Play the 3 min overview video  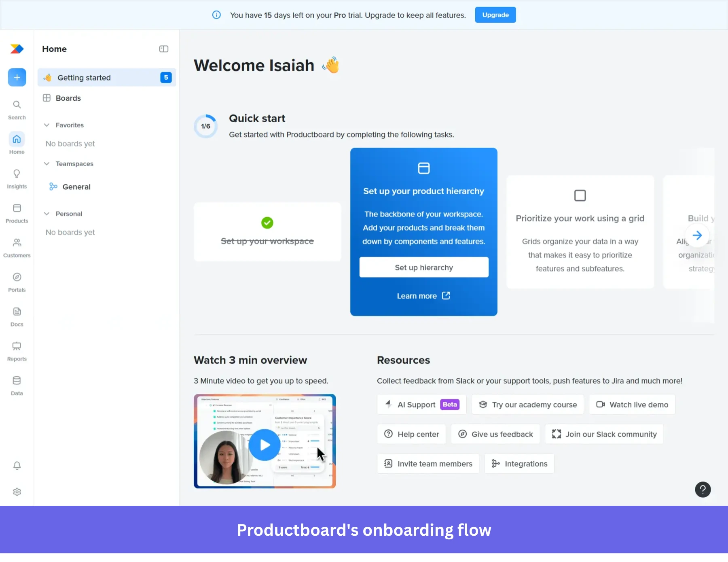click(x=265, y=445)
